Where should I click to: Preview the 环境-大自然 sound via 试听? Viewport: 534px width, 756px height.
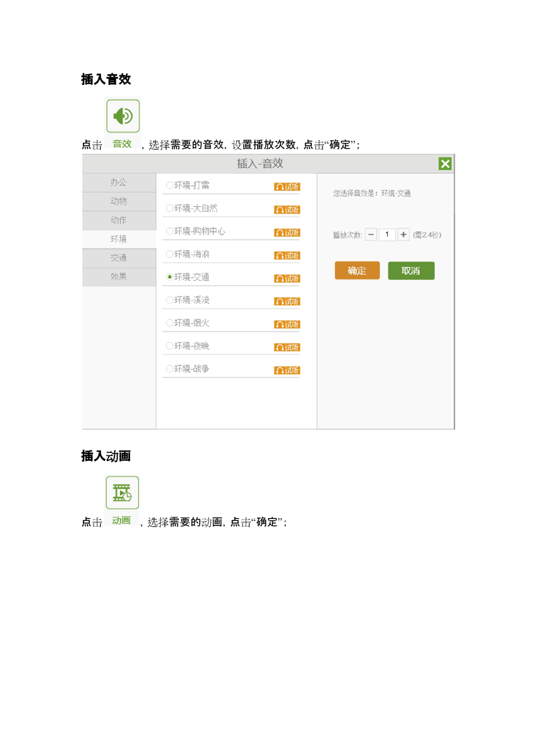tap(287, 210)
